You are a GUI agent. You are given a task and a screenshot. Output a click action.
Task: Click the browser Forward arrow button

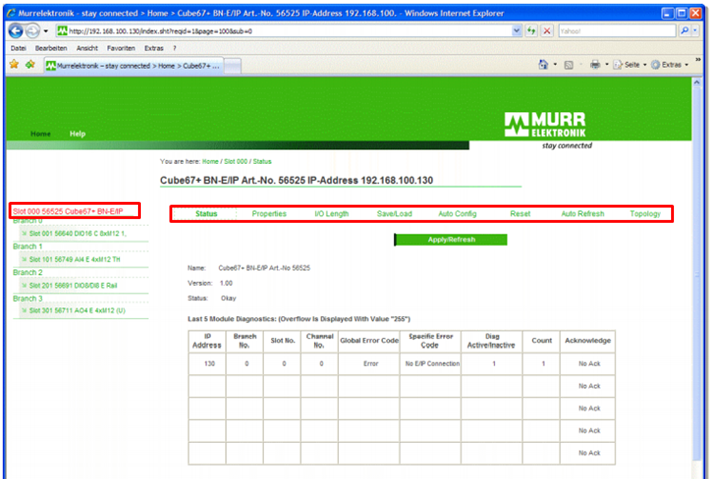pyautogui.click(x=32, y=31)
